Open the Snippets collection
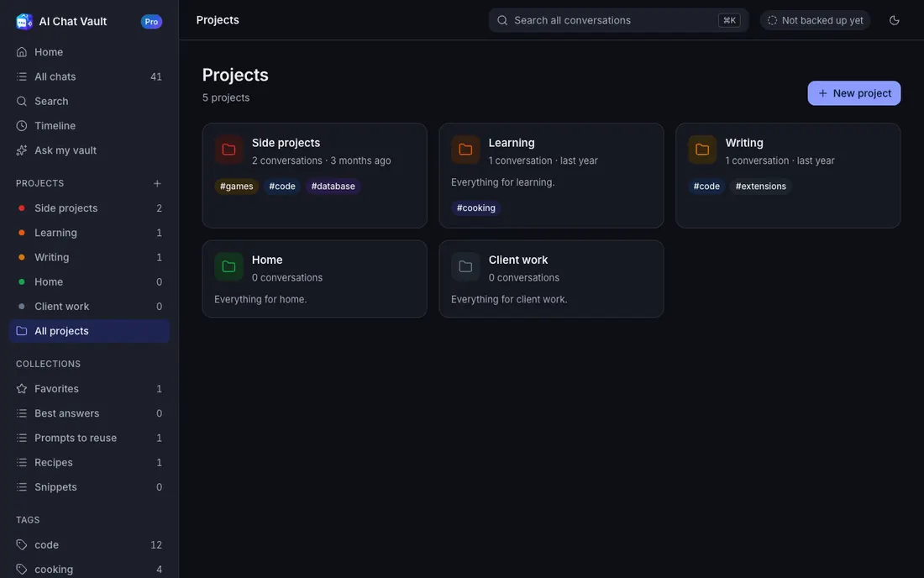The width and height of the screenshot is (924, 578). tap(89, 487)
